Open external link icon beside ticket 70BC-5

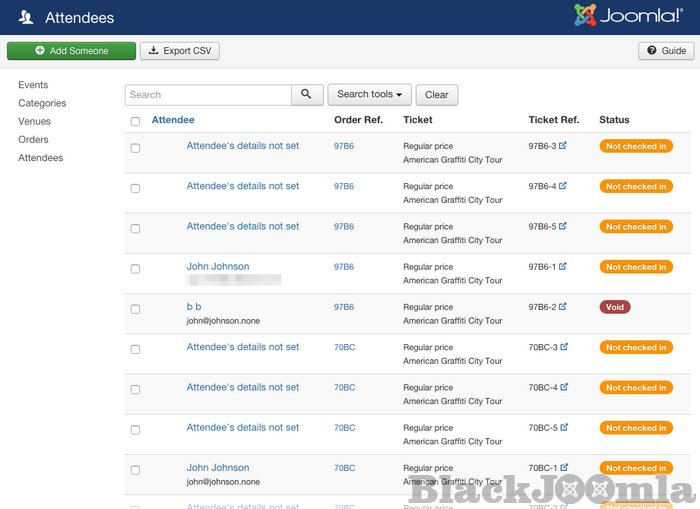pos(564,428)
